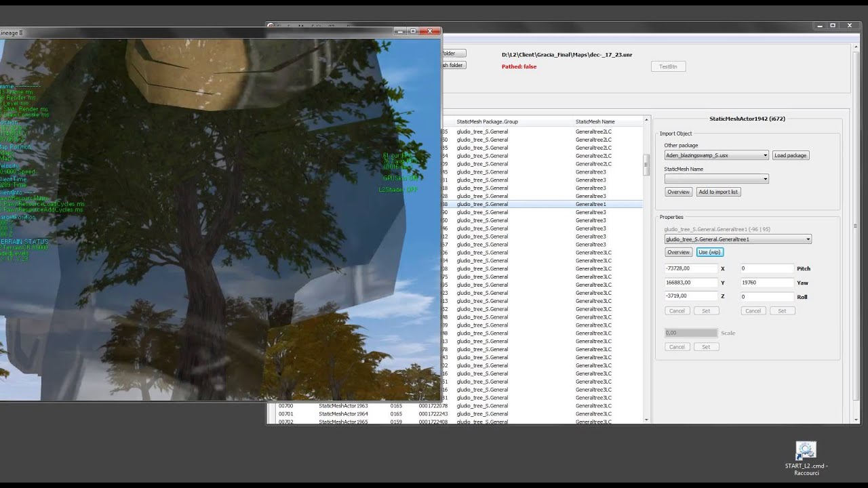
Task: Minimize the Lineage II game window
Action: point(400,31)
